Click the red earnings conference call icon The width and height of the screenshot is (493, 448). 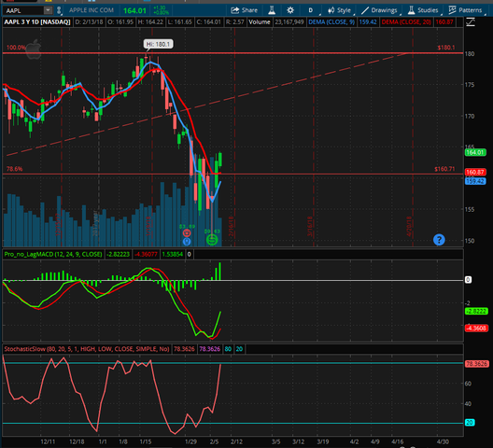187,233
